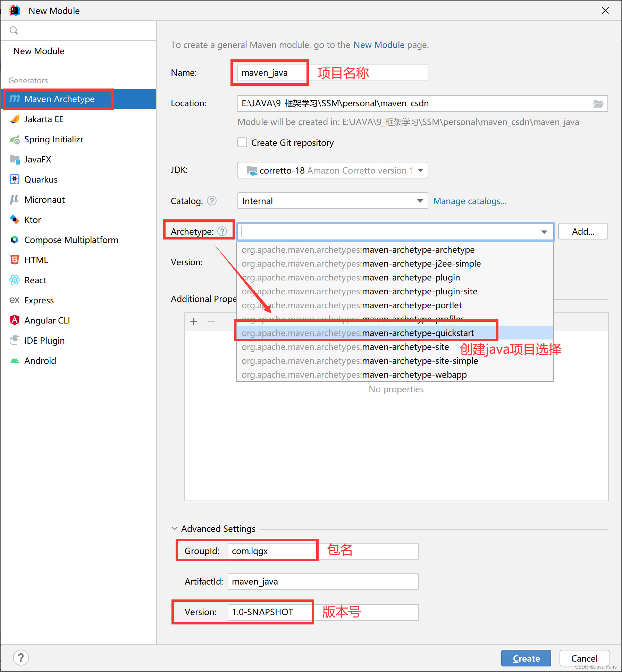
Task: Choose maven-archetype-site entry
Action: tap(395, 347)
